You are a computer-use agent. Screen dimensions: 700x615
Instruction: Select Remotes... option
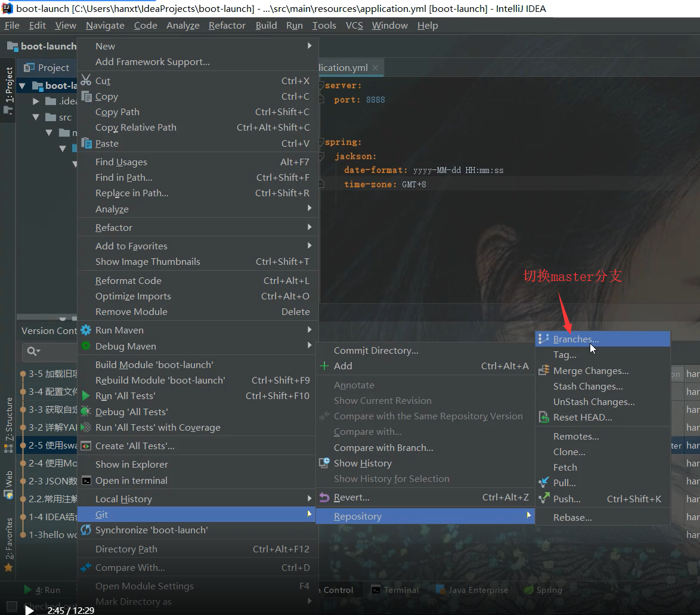[603, 437]
